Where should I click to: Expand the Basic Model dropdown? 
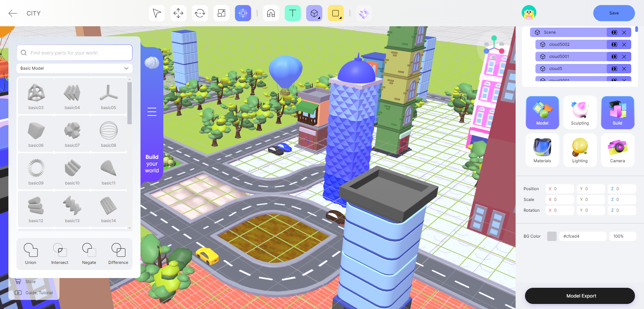(74, 68)
